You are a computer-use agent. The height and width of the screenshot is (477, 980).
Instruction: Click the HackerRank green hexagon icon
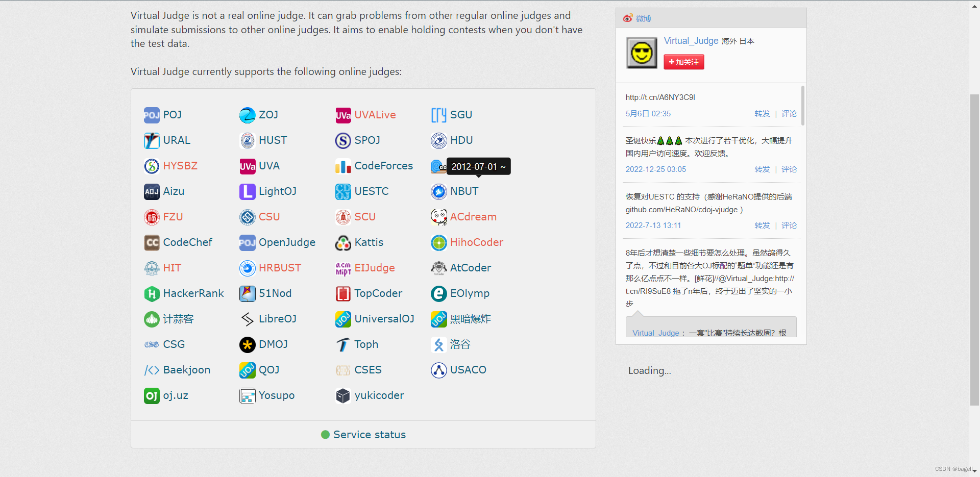point(152,293)
